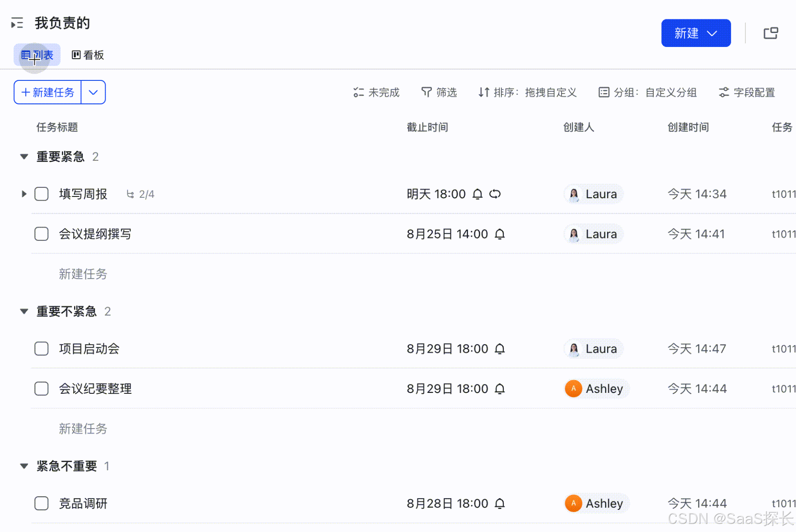The width and height of the screenshot is (796, 532).
Task: Edit deadline 8月28日 18:00
Action: (447, 504)
